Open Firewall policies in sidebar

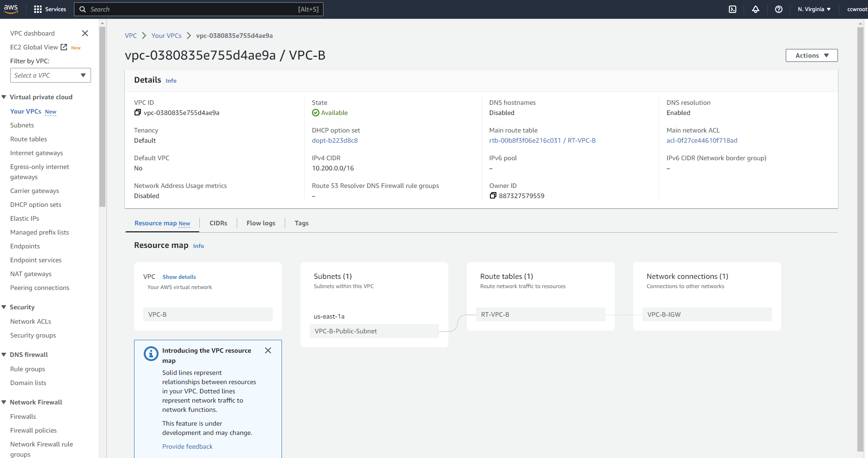pos(33,430)
